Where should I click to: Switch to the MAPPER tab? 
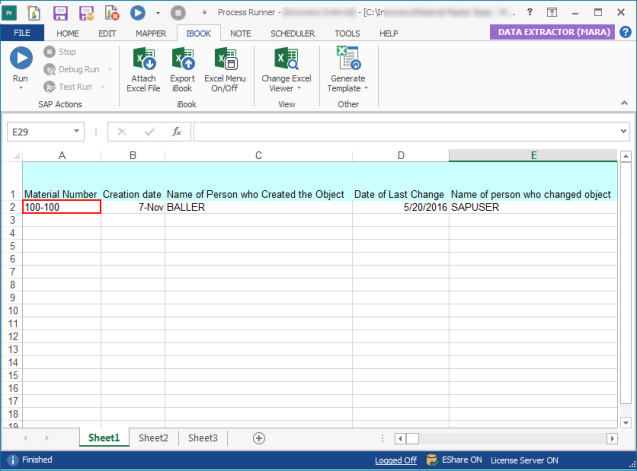151,33
